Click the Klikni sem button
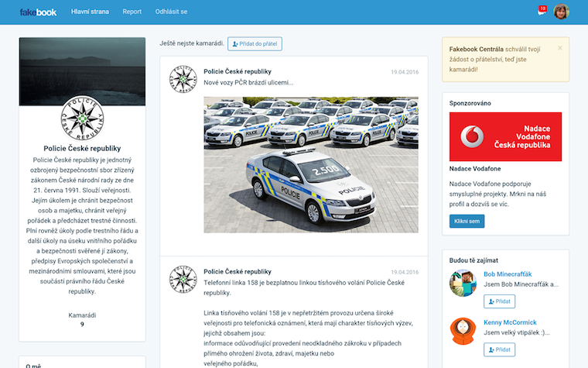The width and height of the screenshot is (588, 368). (467, 221)
